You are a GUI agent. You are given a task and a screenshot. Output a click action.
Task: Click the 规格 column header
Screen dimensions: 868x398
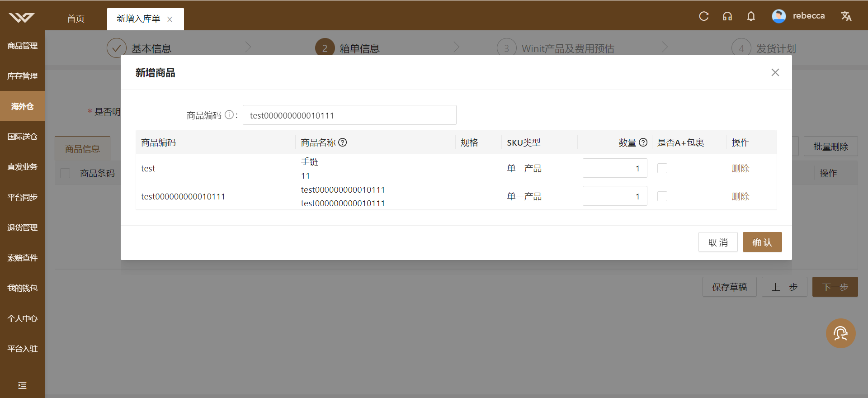[469, 142]
